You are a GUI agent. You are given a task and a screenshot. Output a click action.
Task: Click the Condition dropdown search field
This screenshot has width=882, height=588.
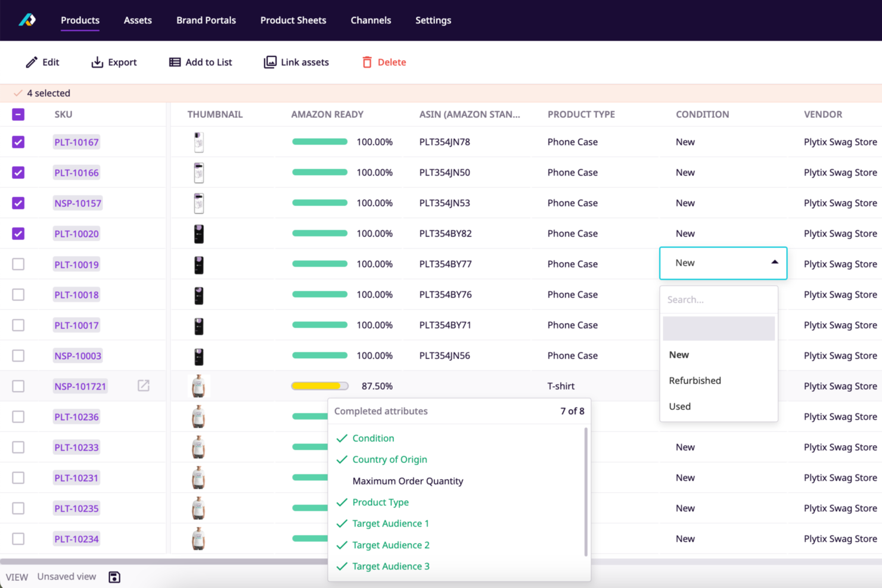(719, 300)
